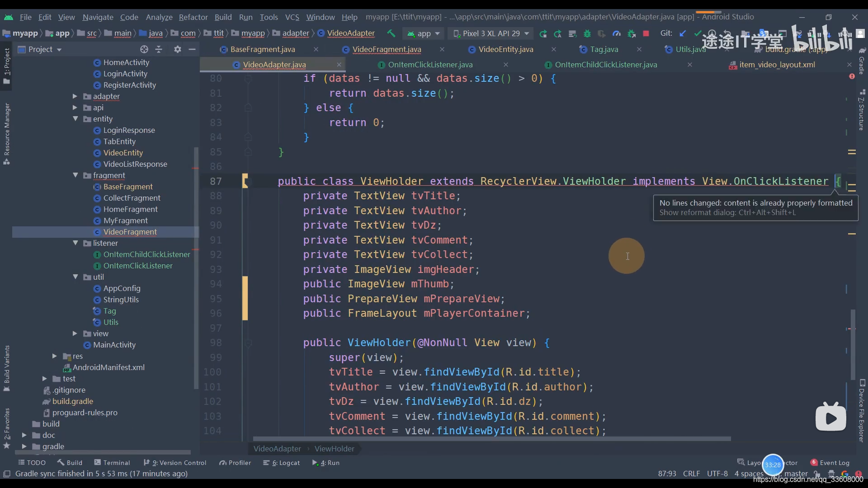Open the Logcat tool window

pyautogui.click(x=282, y=463)
